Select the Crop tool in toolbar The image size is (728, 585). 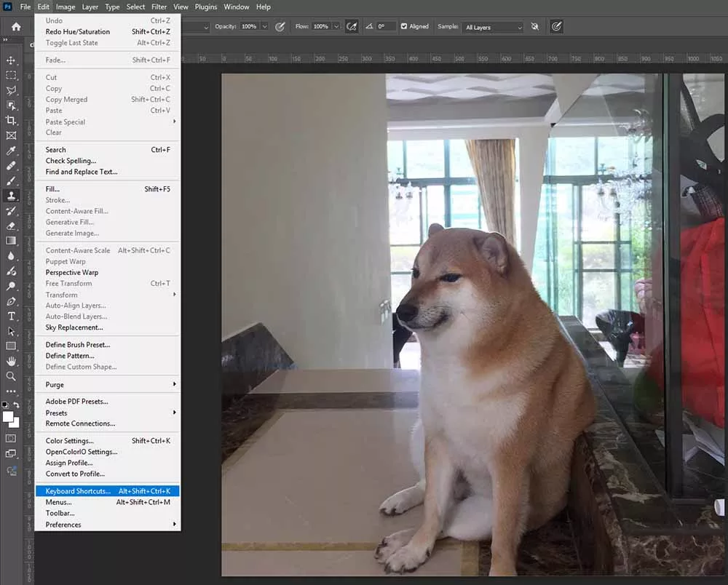point(11,120)
